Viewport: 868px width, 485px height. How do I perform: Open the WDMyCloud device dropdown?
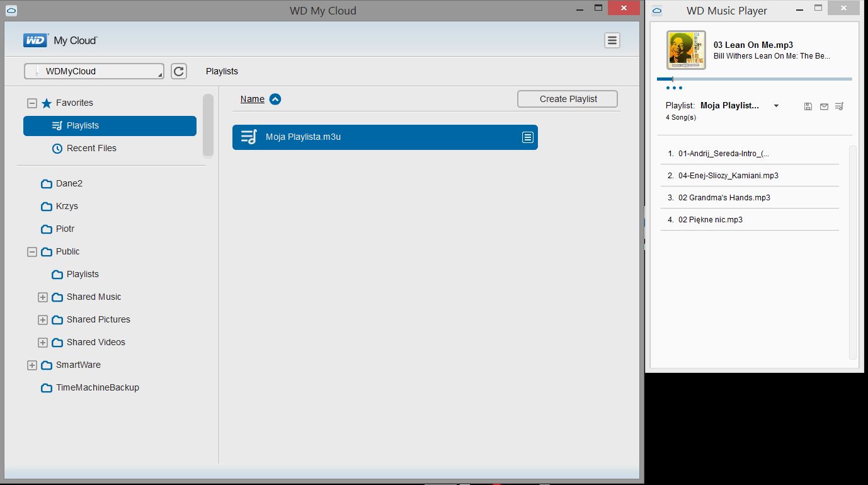pos(94,71)
